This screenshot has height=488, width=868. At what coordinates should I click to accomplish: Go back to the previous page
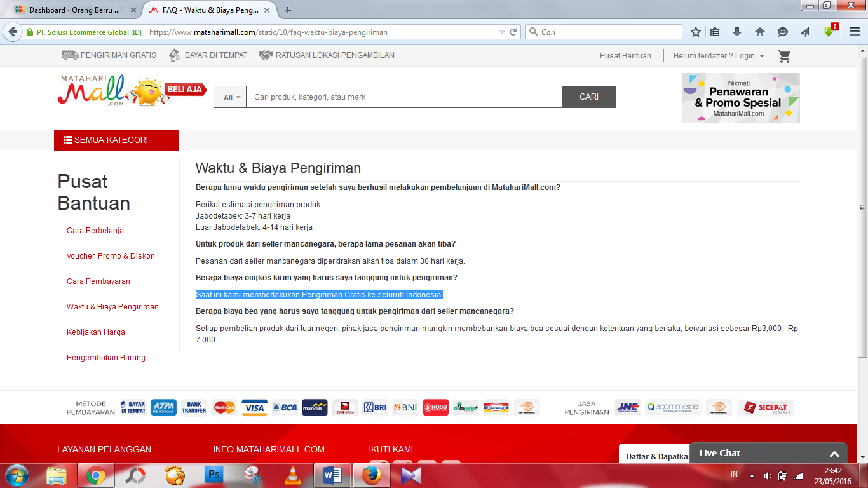coord(13,32)
